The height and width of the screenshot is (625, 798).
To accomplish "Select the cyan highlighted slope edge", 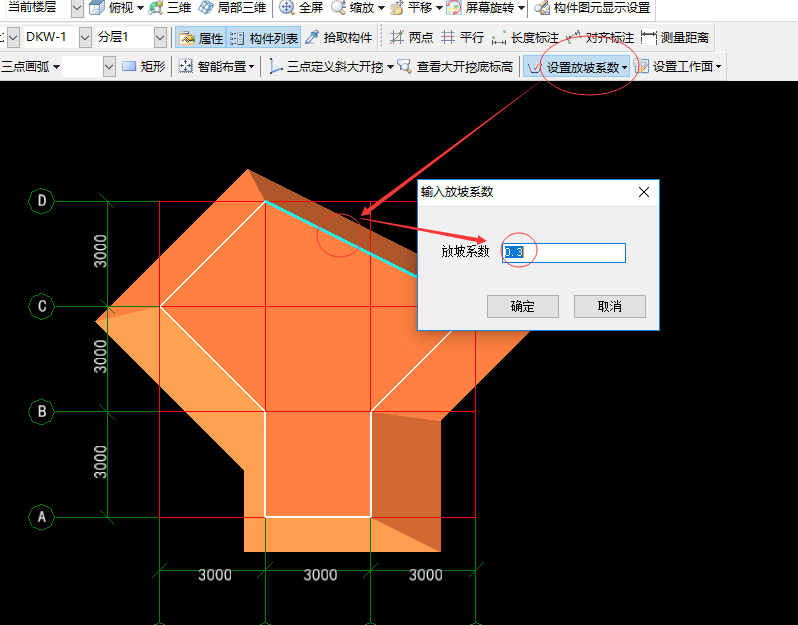I will pyautogui.click(x=340, y=239).
